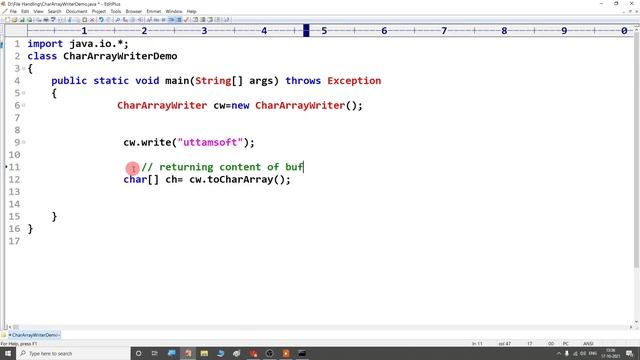Toggle the fold marker at line 9
This screenshot has width=640, height=360.
(23, 142)
